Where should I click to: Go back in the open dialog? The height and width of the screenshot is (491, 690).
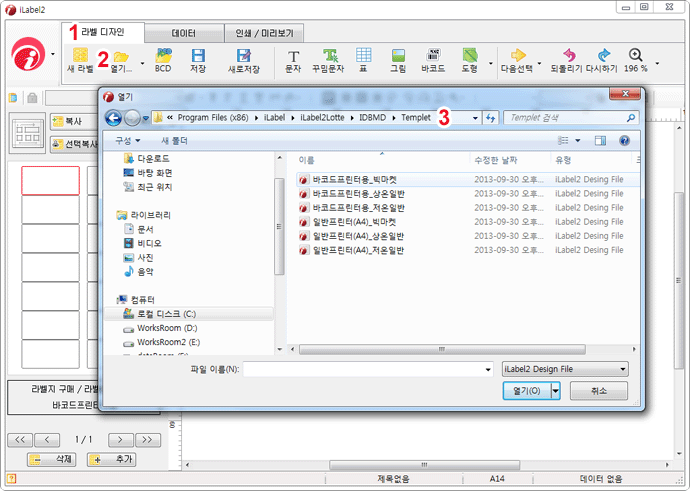(x=114, y=118)
